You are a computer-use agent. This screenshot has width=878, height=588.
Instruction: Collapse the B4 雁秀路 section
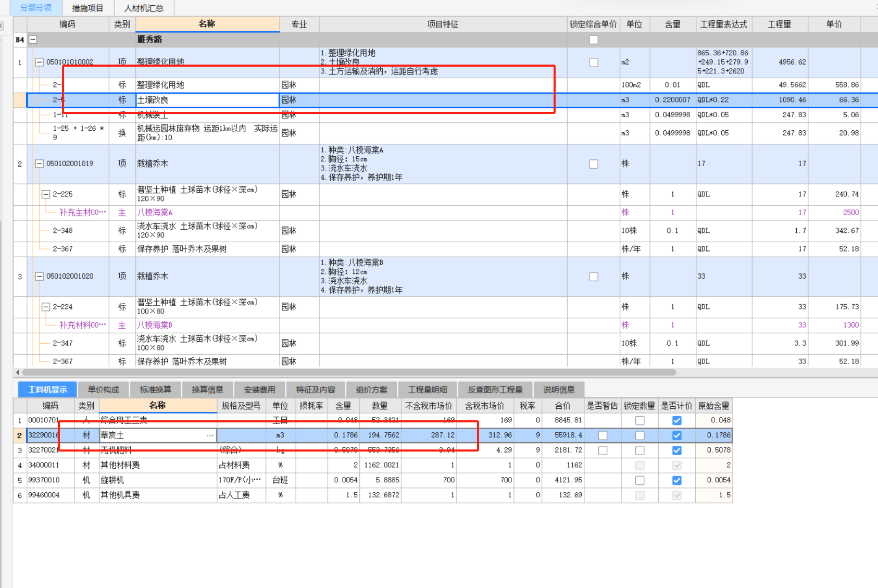33,40
